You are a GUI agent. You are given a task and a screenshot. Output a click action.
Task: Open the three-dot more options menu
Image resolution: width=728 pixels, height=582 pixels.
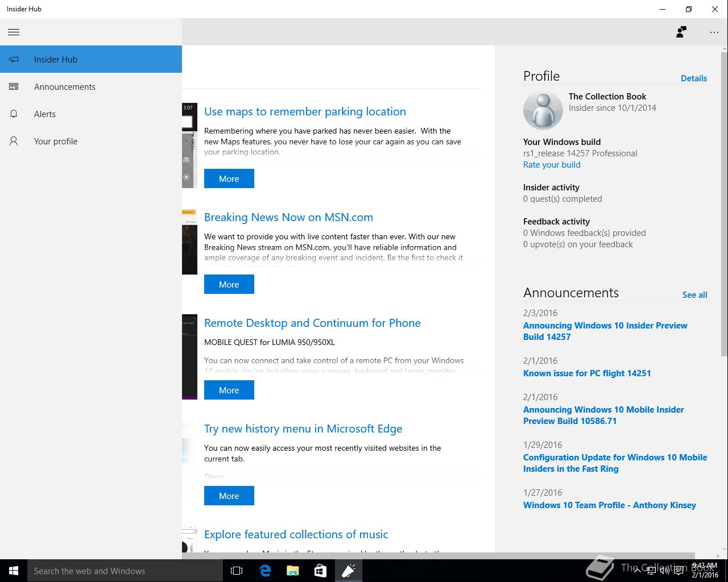point(714,32)
